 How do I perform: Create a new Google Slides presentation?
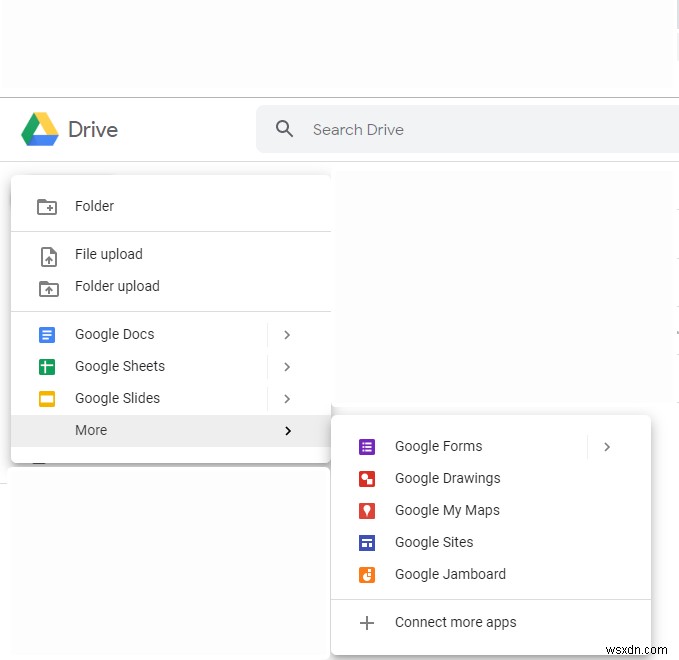pyautogui.click(x=139, y=398)
